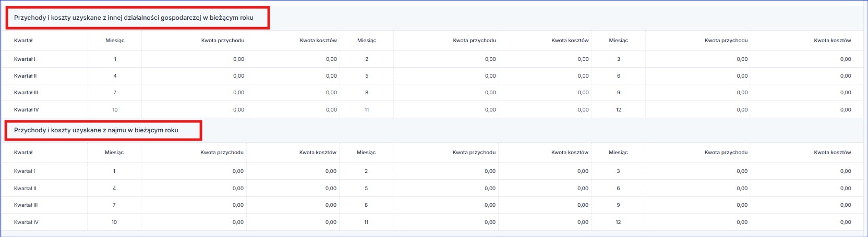Select month 9 cost field in business activity table

pos(845,93)
